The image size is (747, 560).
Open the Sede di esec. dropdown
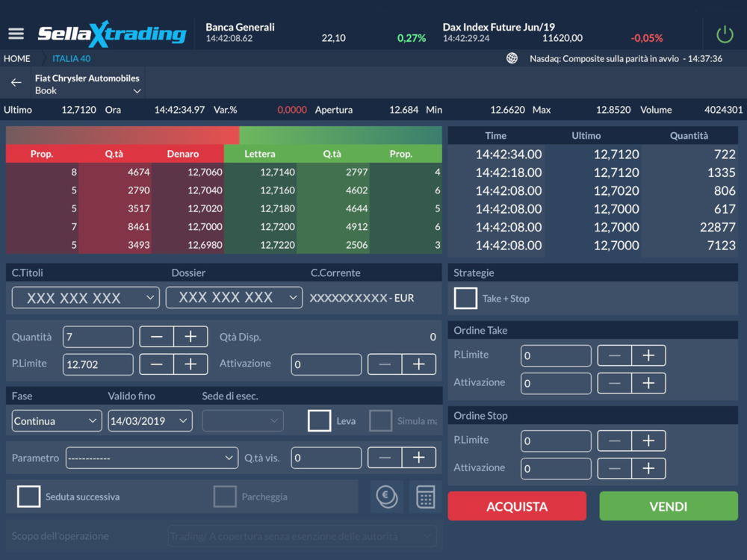tap(243, 421)
